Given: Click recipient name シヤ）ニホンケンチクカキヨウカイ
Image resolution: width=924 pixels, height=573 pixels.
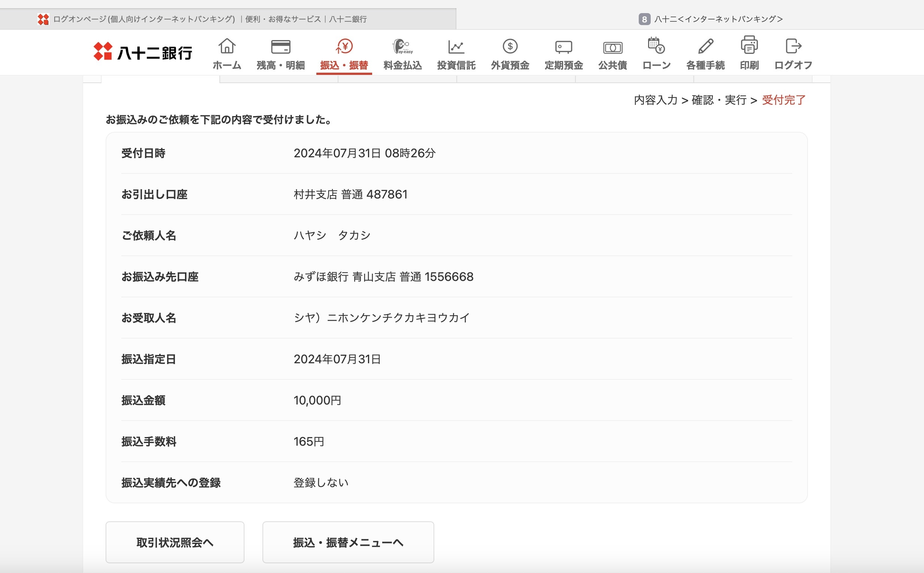Looking at the screenshot, I should coord(382,318).
